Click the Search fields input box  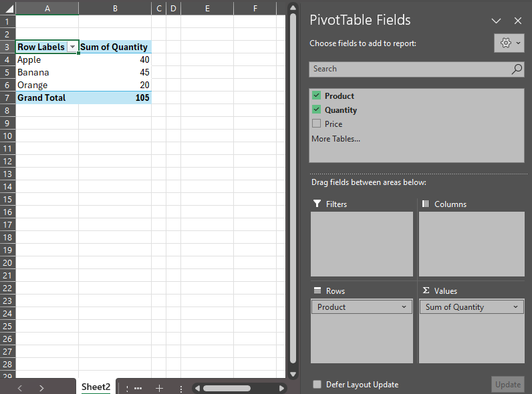pyautogui.click(x=409, y=69)
